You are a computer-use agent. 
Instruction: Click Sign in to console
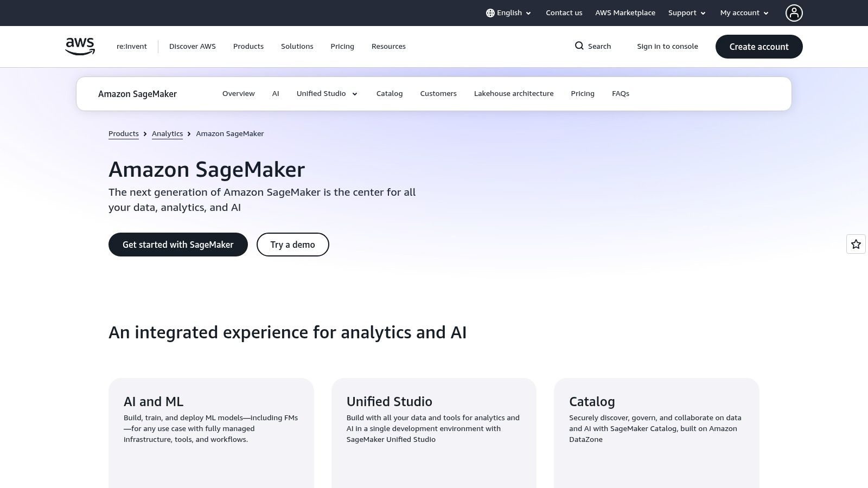pos(668,46)
